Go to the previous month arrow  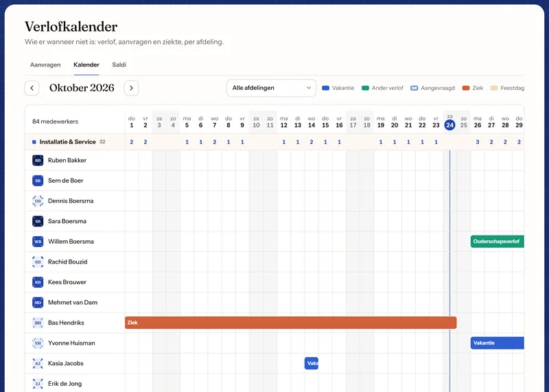click(x=32, y=88)
